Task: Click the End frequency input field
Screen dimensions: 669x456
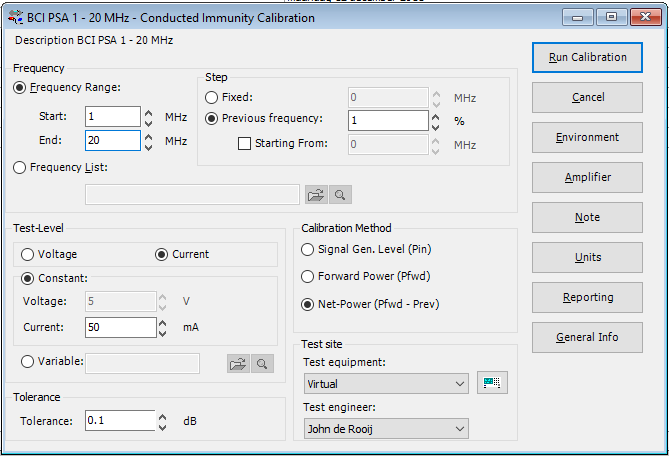Action: pos(112,141)
